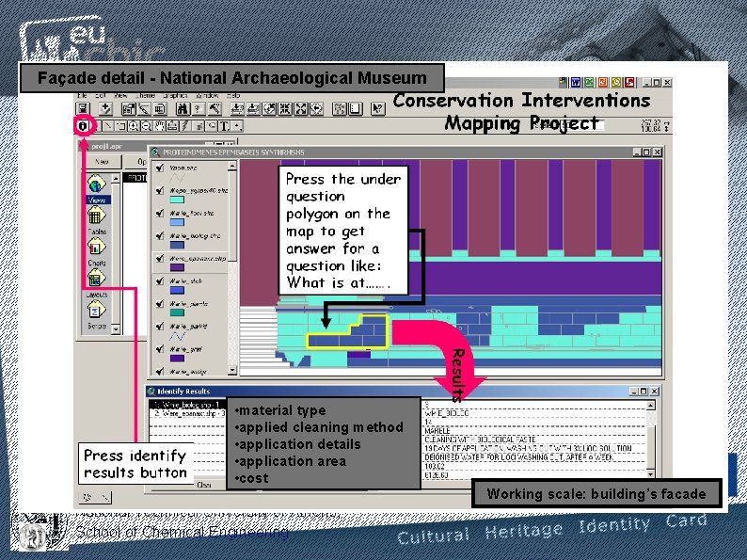Screen dimensions: 747x560
Task: Click the cyan legend color swatch
Action: (177, 200)
